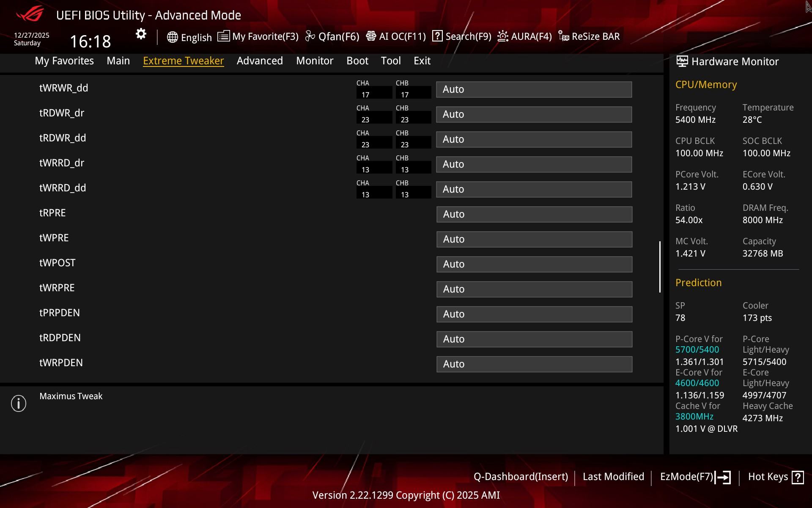Open the Last Modified button
Viewport: 812px width, 508px height.
(x=613, y=477)
